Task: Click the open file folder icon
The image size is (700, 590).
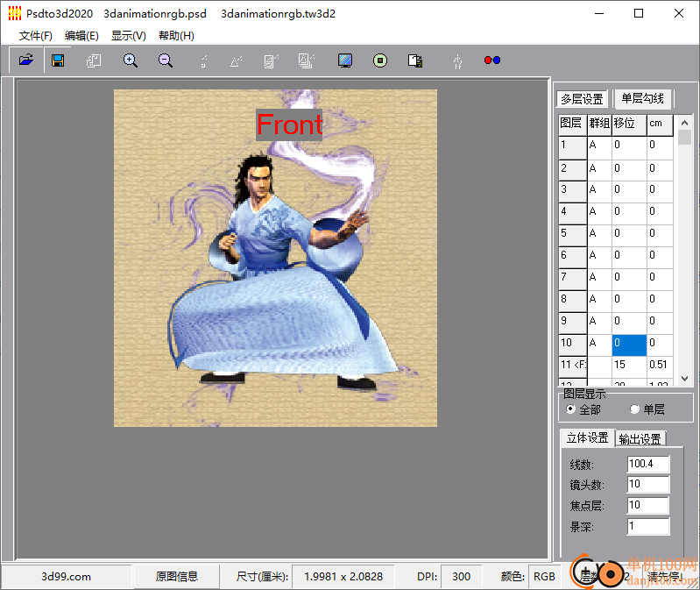Action: [26, 60]
